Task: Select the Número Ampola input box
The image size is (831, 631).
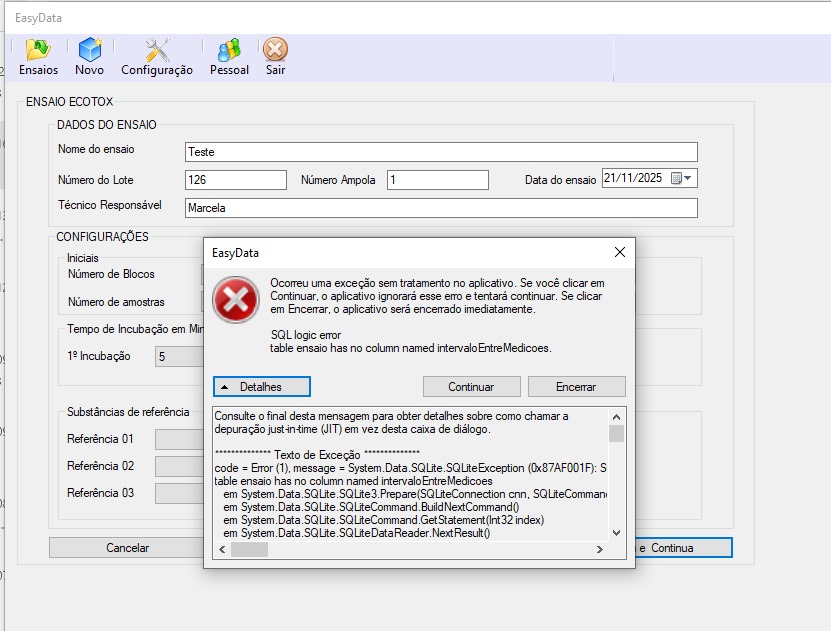Action: (437, 180)
